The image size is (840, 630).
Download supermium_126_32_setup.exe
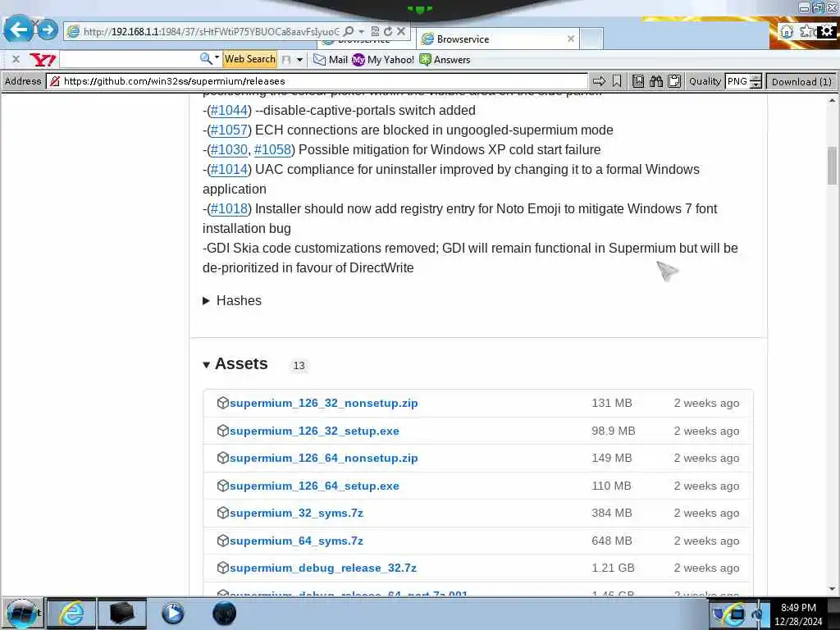click(x=314, y=431)
